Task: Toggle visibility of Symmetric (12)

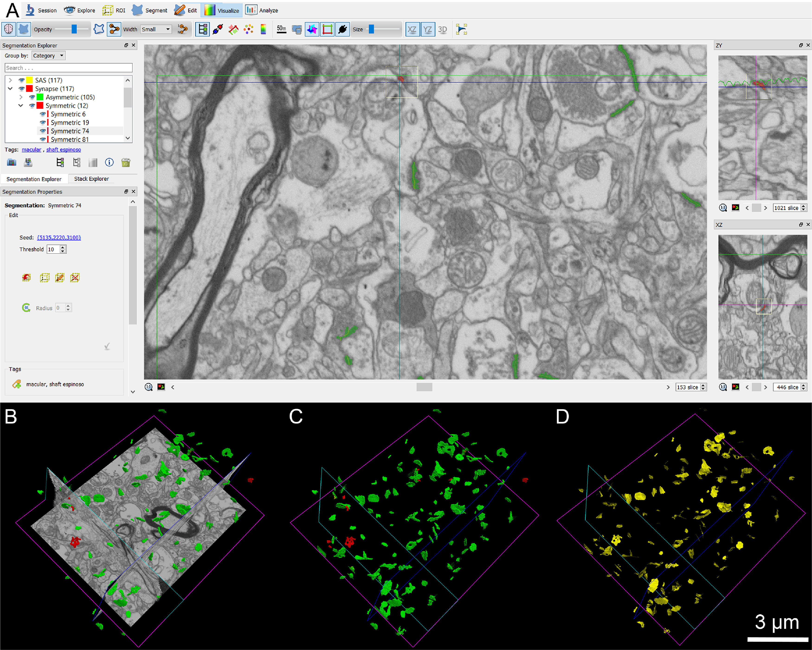Action: tap(32, 105)
